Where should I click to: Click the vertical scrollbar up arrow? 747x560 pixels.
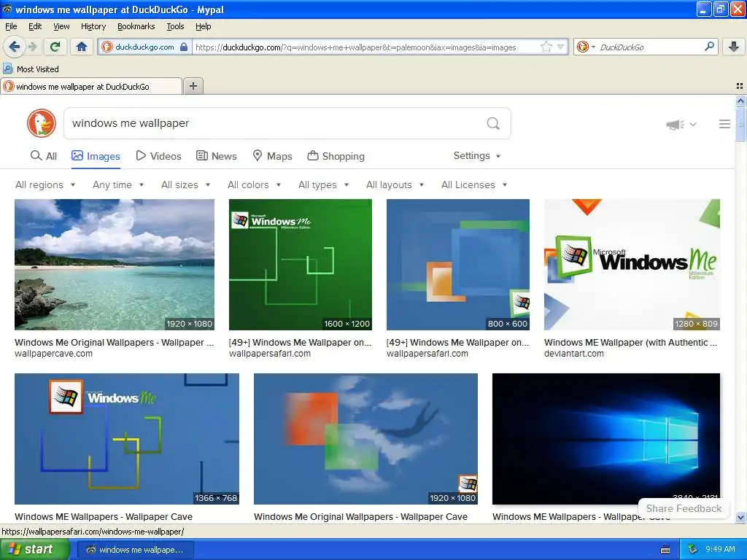tap(740, 101)
